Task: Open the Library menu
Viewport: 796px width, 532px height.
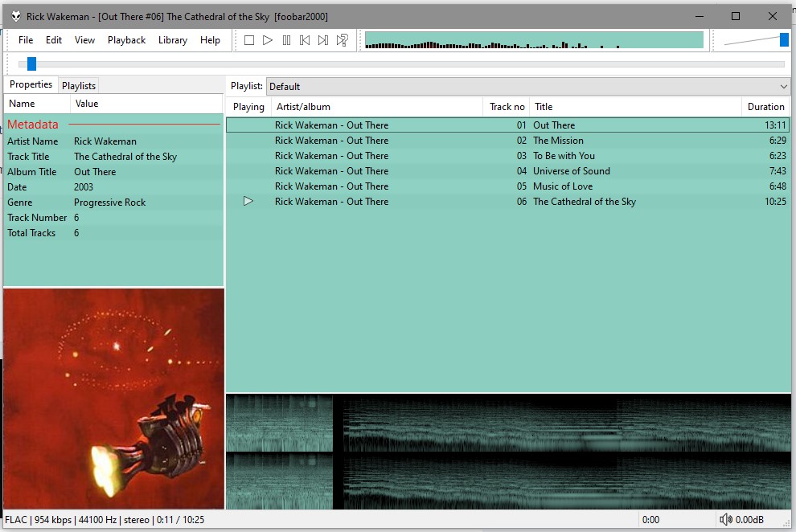Action: [x=173, y=40]
